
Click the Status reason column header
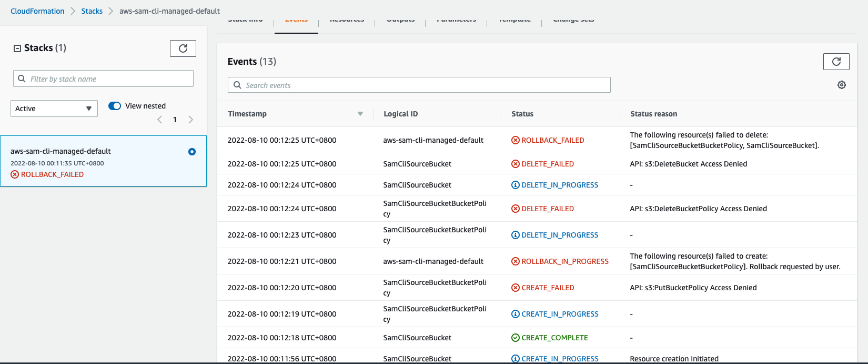point(653,114)
